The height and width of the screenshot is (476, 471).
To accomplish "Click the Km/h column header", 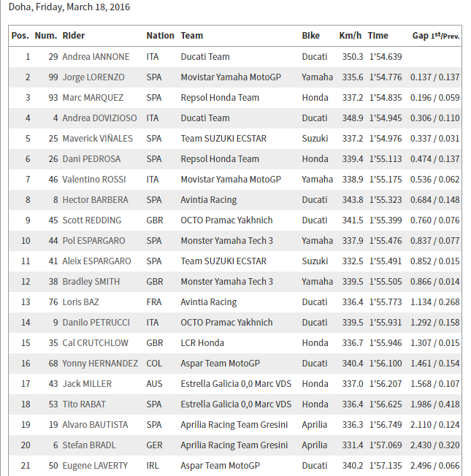I will 351,36.
